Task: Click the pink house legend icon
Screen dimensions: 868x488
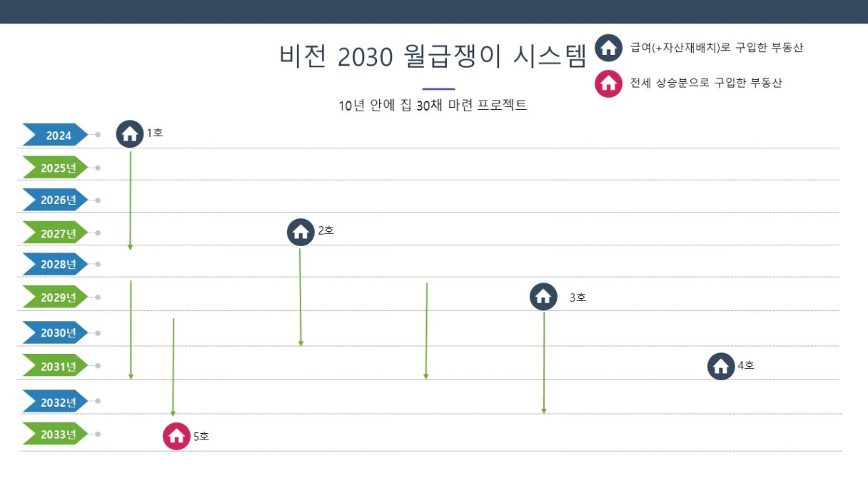Action: click(x=608, y=83)
